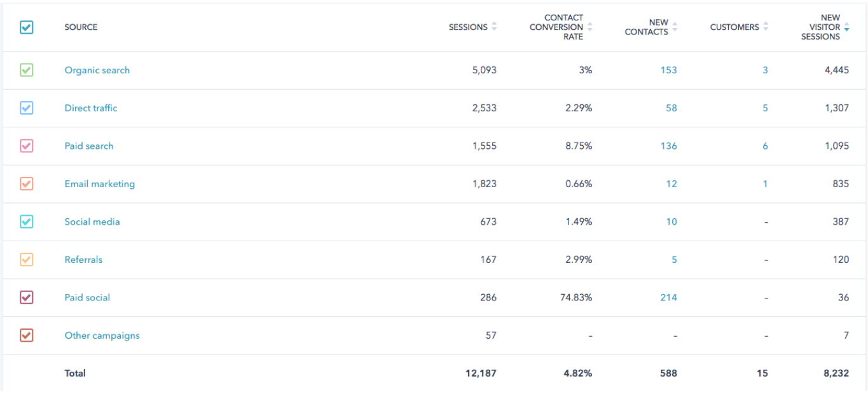Open the 6 customers from Paid search
Image resolution: width=868 pixels, height=394 pixels.
click(765, 146)
